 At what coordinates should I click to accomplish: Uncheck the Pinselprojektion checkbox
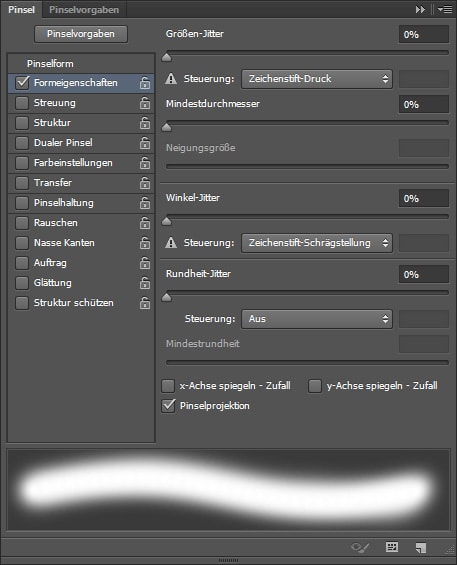[168, 406]
